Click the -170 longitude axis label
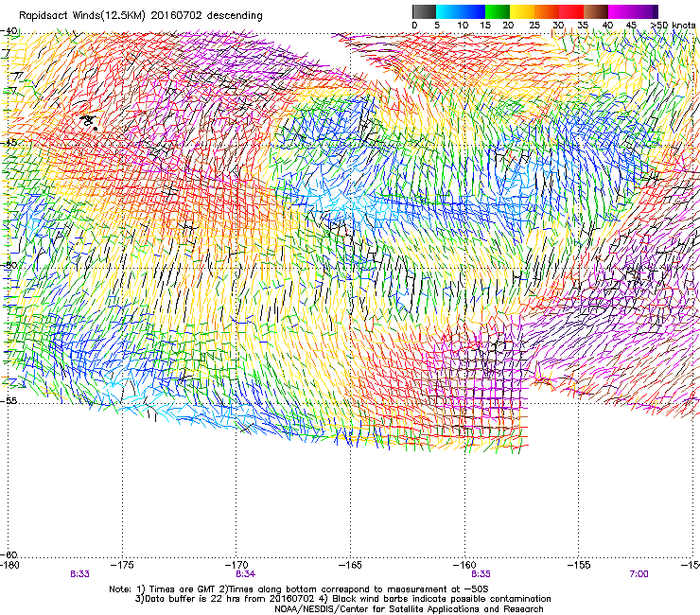The width and height of the screenshot is (700, 615). [x=236, y=565]
